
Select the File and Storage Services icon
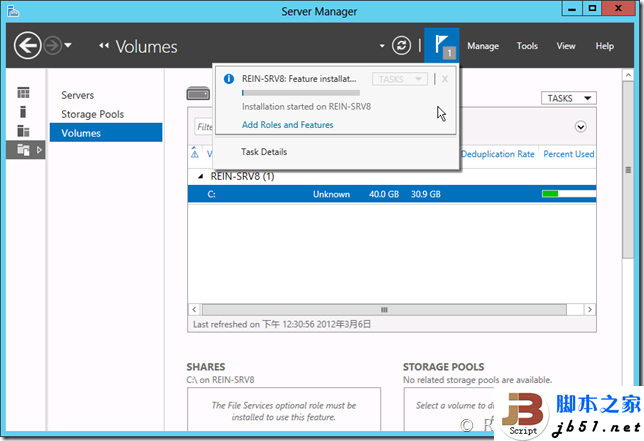pos(23,150)
